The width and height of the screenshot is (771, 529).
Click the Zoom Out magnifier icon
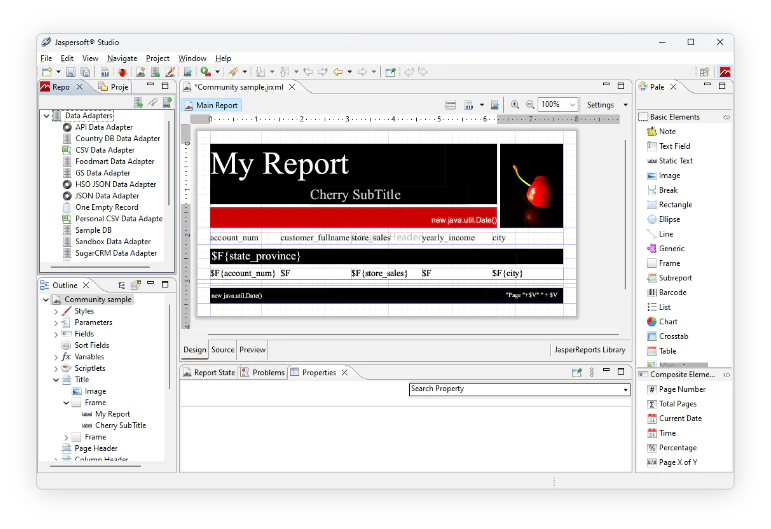(x=530, y=105)
